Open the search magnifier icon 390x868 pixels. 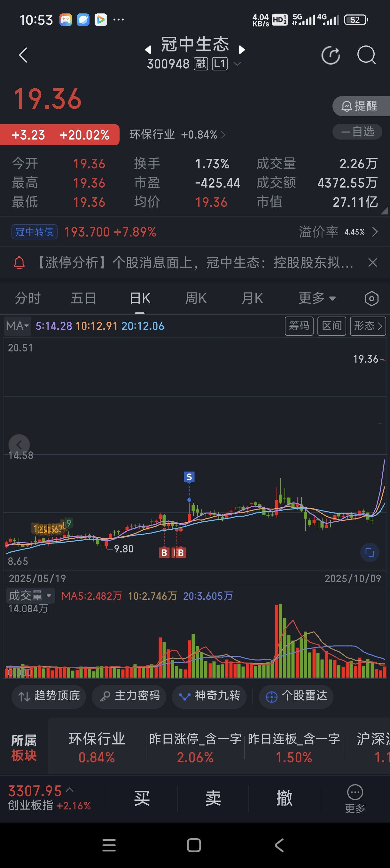(366, 55)
